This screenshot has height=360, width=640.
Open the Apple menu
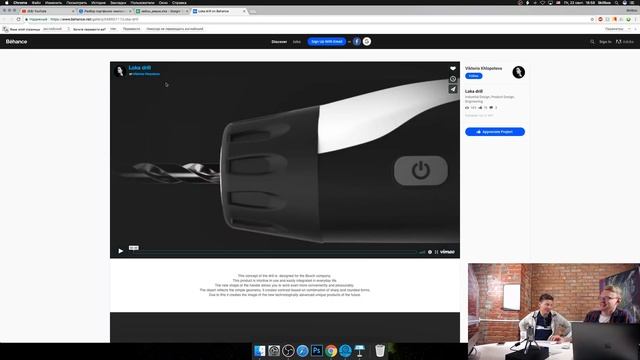tap(7, 2)
